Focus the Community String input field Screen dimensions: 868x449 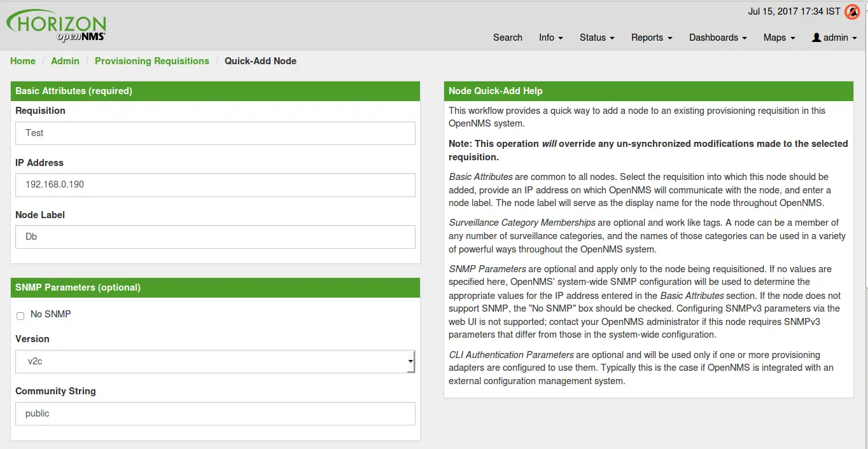[215, 413]
